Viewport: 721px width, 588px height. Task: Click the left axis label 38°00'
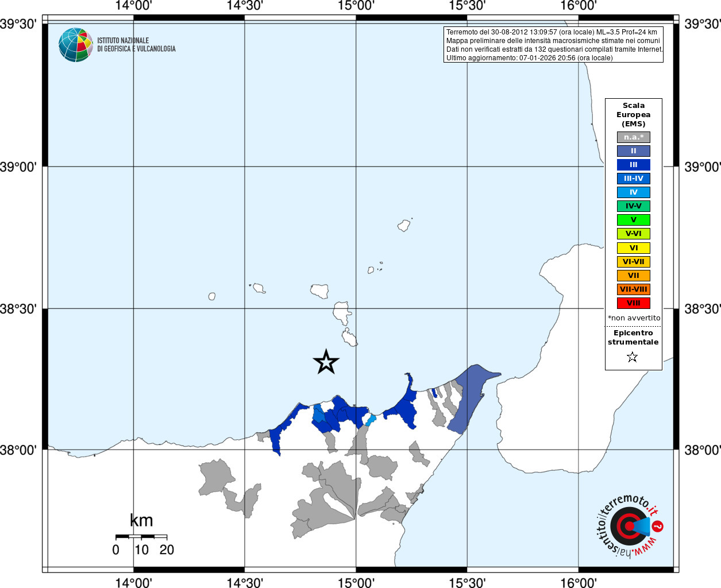pyautogui.click(x=18, y=450)
